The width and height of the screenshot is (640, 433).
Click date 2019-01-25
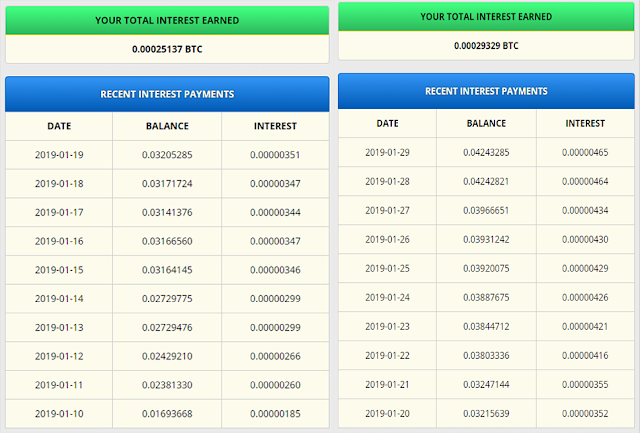point(387,269)
